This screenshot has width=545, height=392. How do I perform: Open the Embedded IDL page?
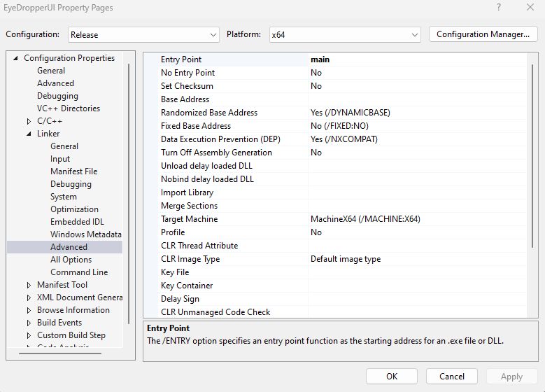click(x=77, y=222)
